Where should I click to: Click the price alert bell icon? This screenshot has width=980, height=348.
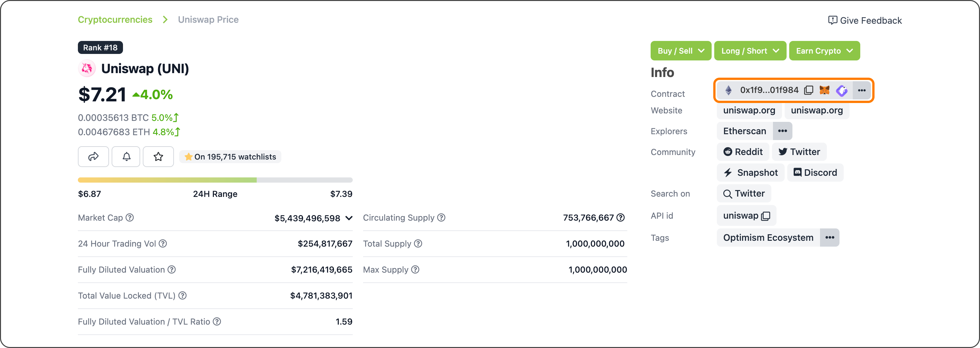126,157
